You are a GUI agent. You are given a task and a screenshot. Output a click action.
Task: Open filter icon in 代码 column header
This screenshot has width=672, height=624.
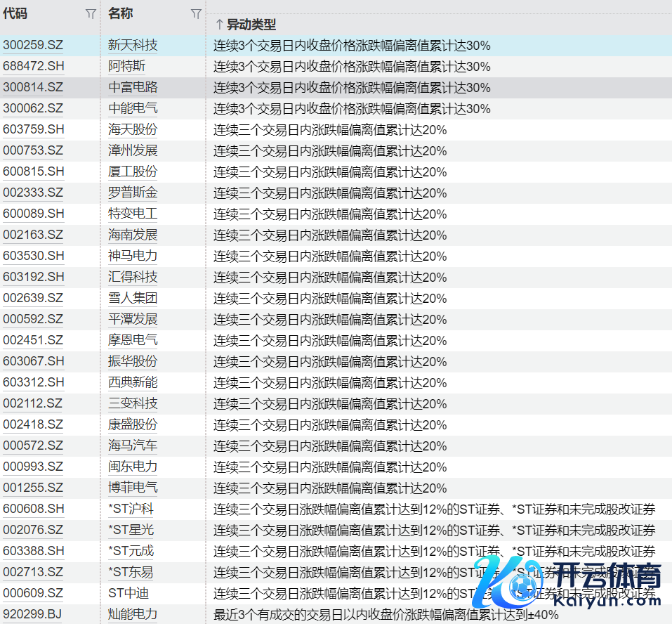pos(91,13)
